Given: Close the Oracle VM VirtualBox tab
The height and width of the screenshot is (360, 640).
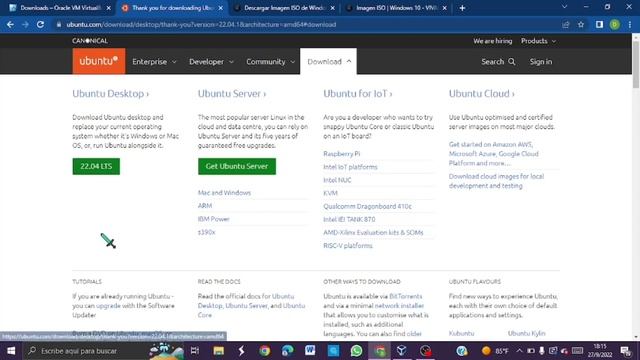Looking at the screenshot, I should tap(109, 8).
